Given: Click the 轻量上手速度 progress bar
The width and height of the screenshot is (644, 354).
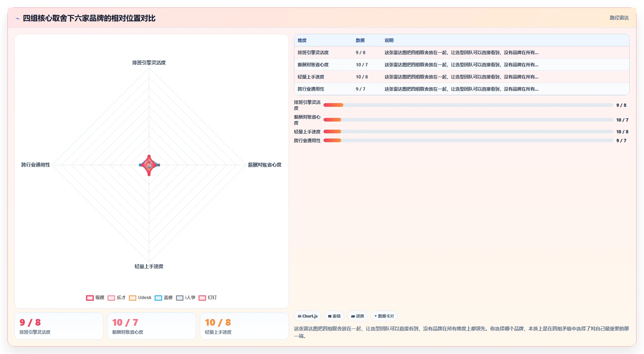Looking at the screenshot, I should coord(468,132).
